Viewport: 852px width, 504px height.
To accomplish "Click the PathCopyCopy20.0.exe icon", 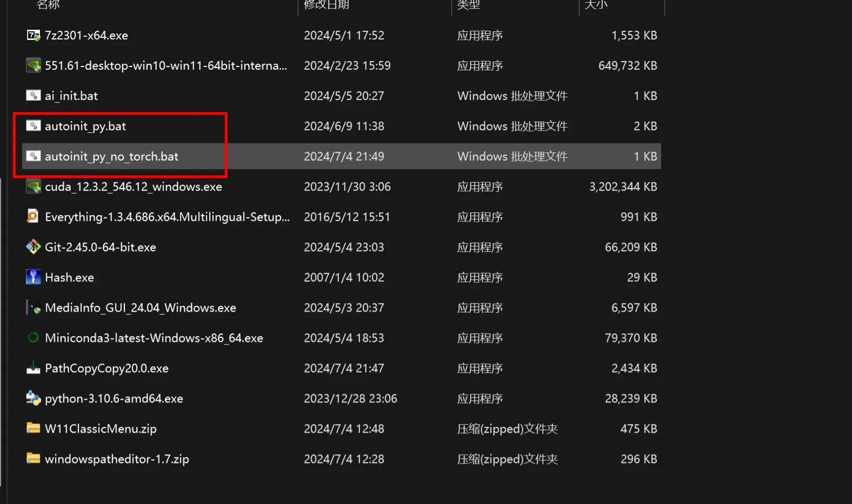I will click(x=34, y=368).
